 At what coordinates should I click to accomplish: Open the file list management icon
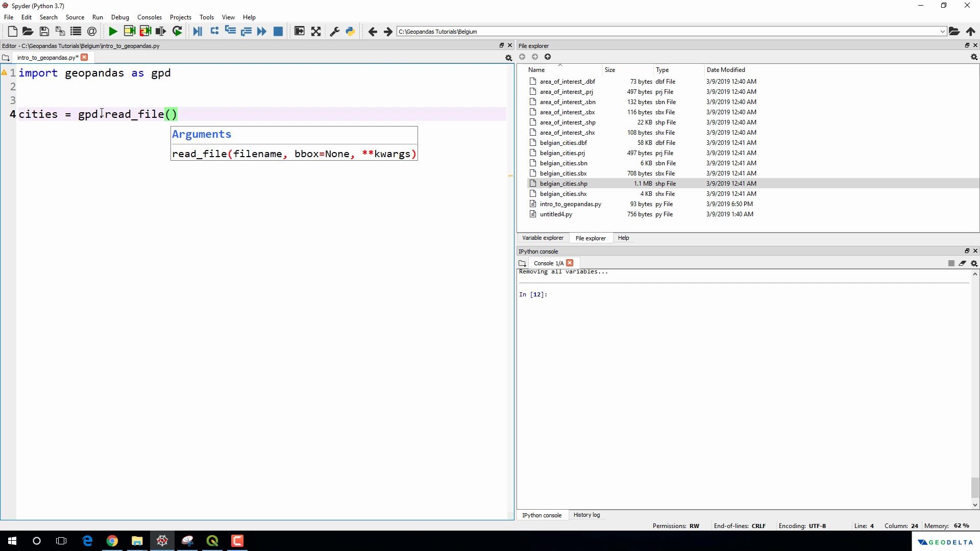(x=76, y=32)
